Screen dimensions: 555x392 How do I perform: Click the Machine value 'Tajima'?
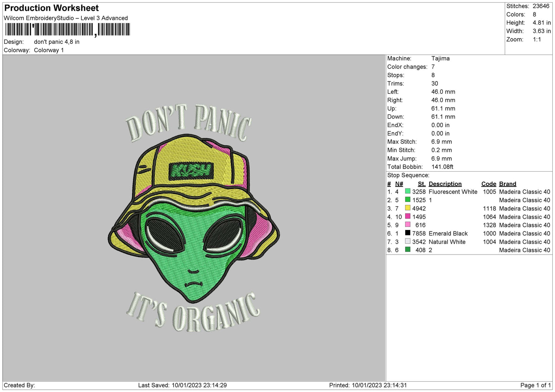440,58
